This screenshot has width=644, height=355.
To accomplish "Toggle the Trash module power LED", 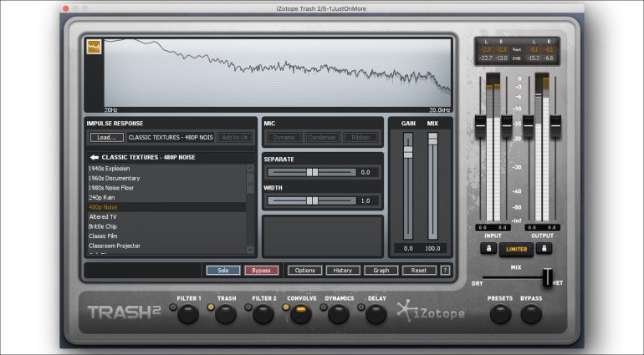I will coord(211,308).
